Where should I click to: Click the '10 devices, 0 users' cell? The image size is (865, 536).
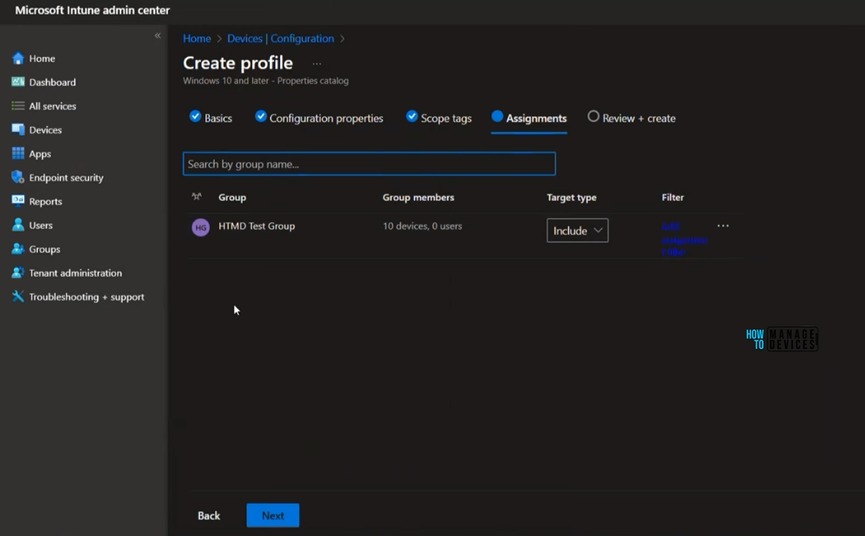pos(423,226)
